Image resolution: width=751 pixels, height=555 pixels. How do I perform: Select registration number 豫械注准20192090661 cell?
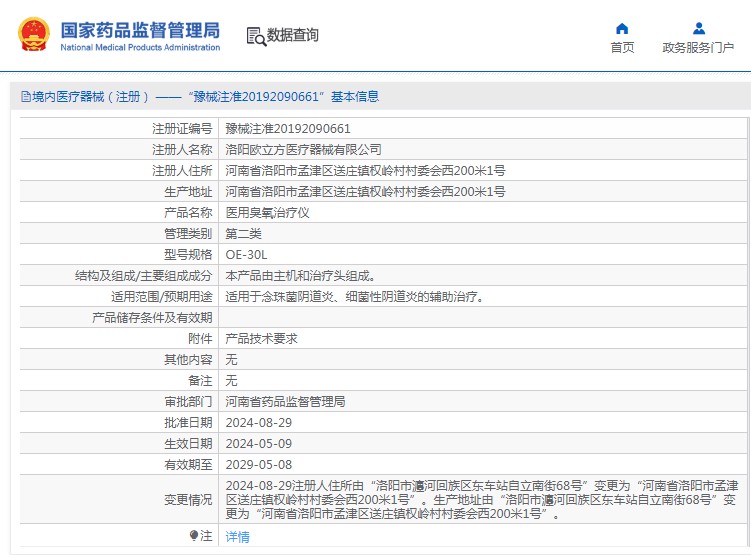click(x=288, y=128)
